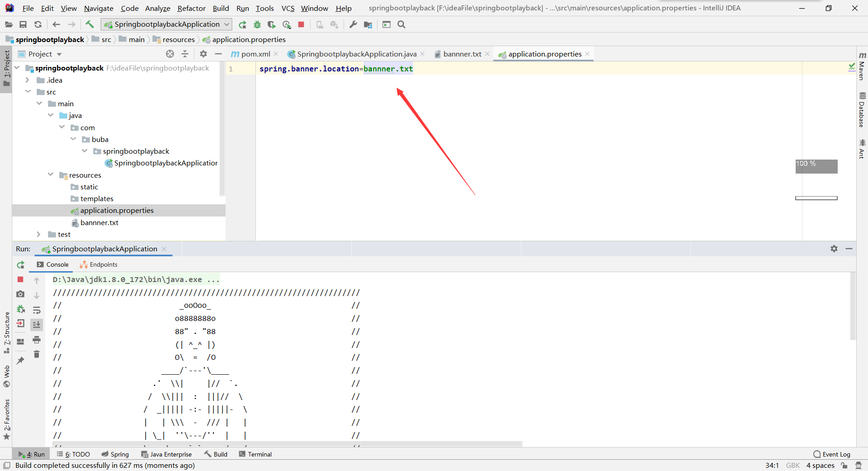Image resolution: width=868 pixels, height=471 pixels.
Task: Click the Search Everywhere magnifier icon
Action: 401,24
